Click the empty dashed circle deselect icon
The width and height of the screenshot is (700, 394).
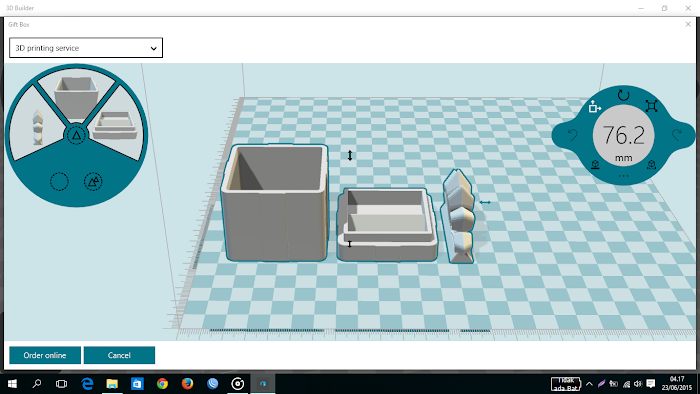[59, 182]
